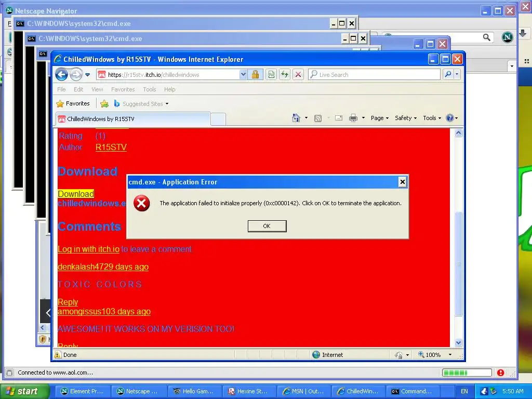532x399 pixels.
Task: Click the Netscape download arrow icon
Action: coord(523,33)
